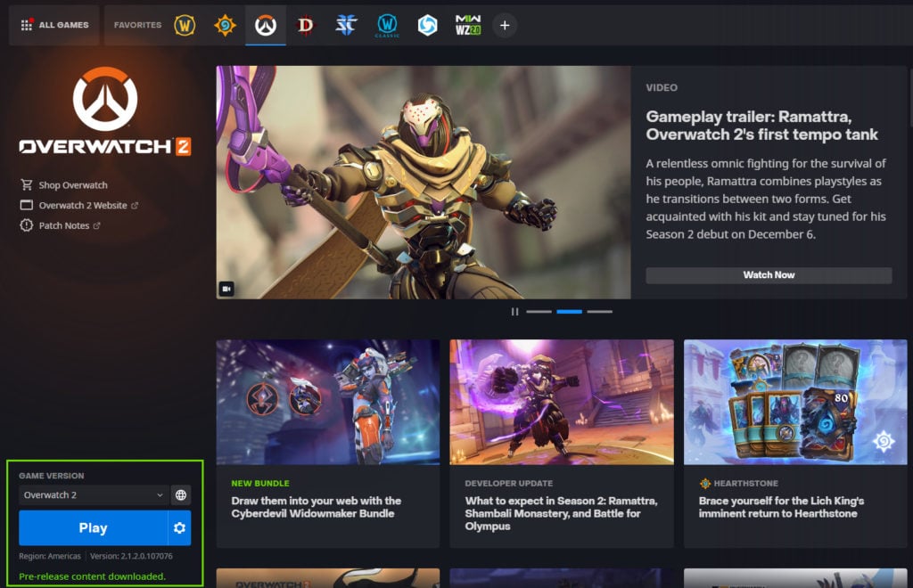Open the Cyberdevil Widowmaker Bundle thumbnail
This screenshot has width=913, height=588.
[327, 402]
